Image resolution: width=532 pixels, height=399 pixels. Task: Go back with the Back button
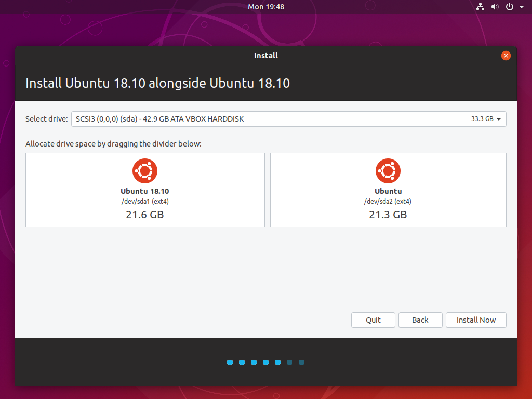pos(420,320)
